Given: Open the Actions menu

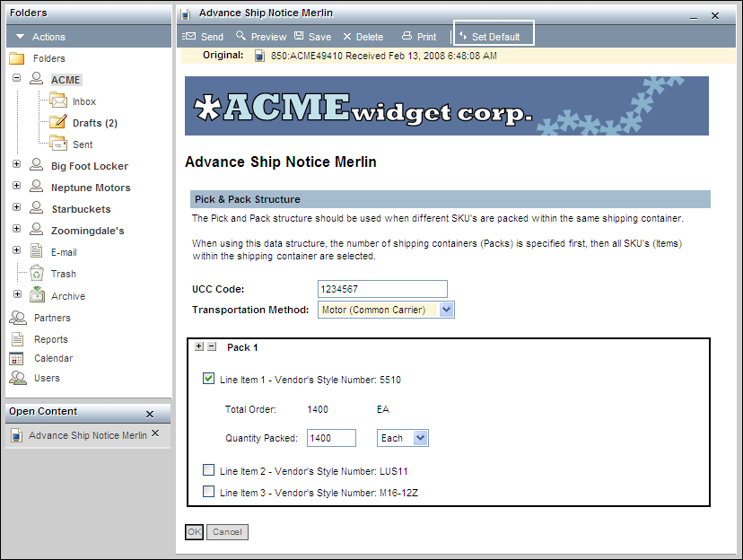Looking at the screenshot, I should 40,37.
